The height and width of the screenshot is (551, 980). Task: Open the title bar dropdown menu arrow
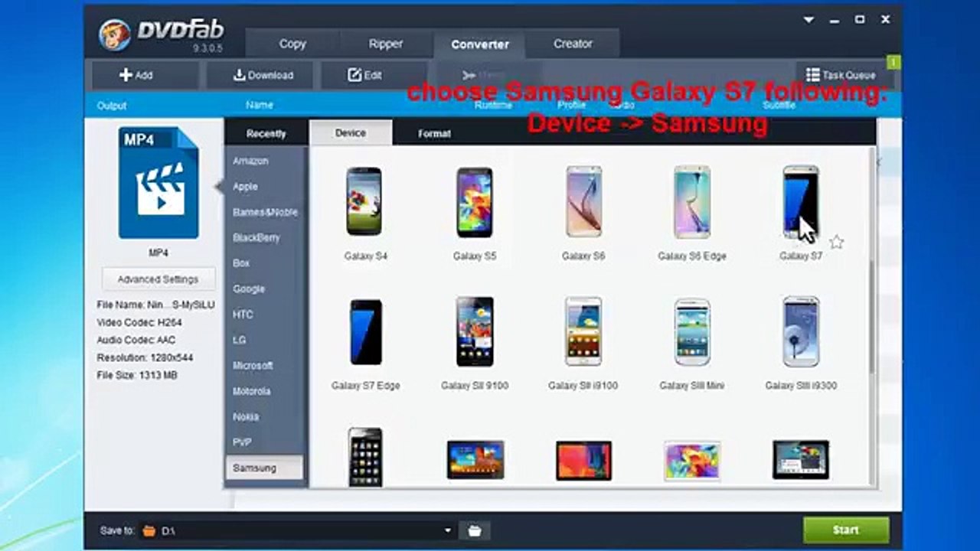[x=808, y=20]
